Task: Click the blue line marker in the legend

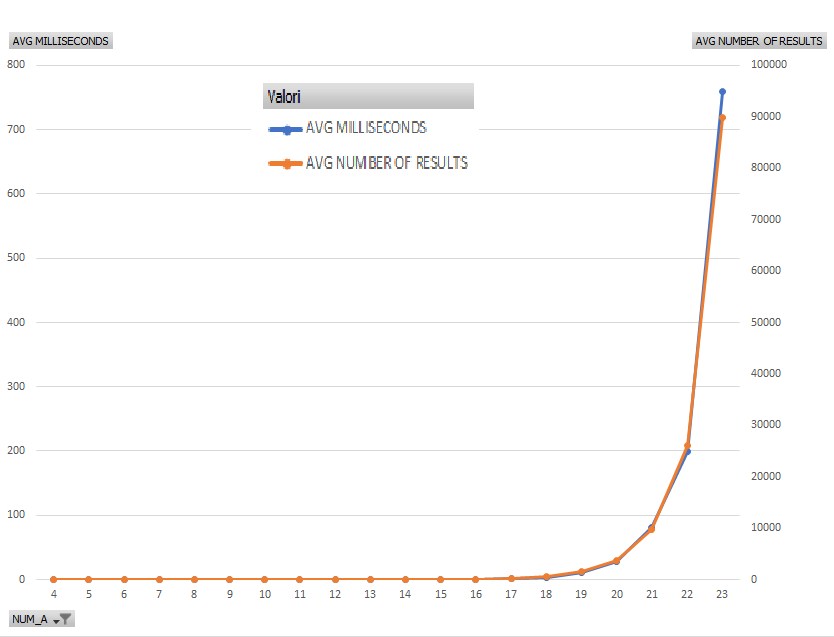Action: pos(286,129)
